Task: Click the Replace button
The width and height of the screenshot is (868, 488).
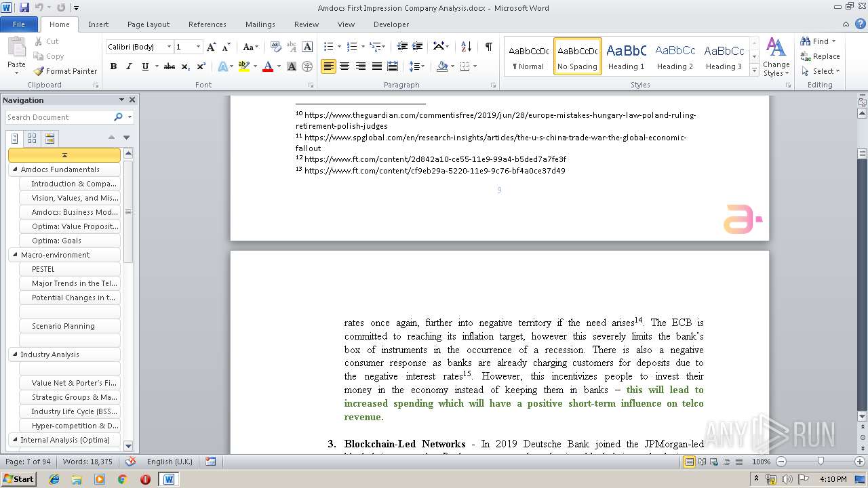Action: [820, 56]
